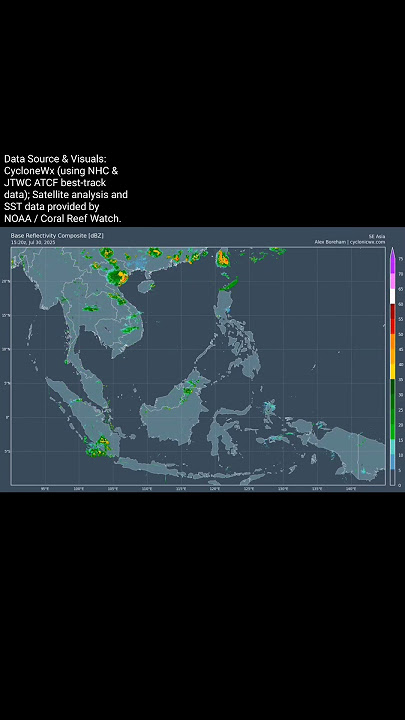Click the red 50-55 dBZ color band

tap(392, 326)
